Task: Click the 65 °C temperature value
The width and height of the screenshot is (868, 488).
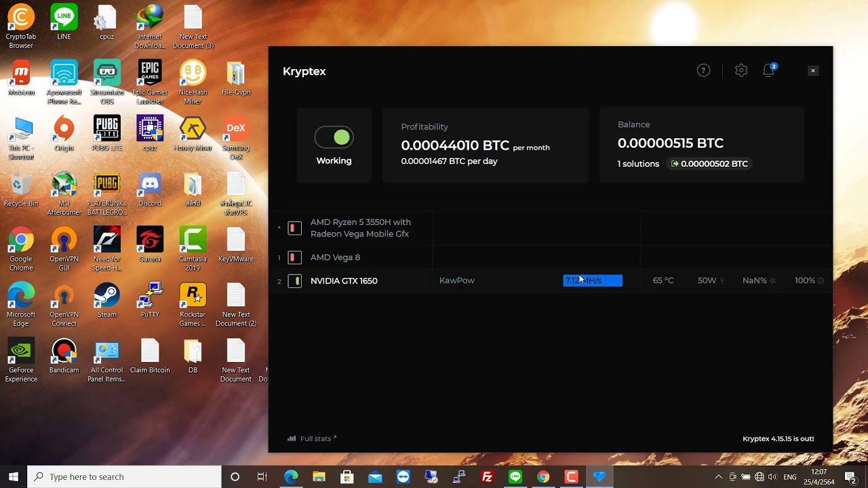Action: click(663, 281)
